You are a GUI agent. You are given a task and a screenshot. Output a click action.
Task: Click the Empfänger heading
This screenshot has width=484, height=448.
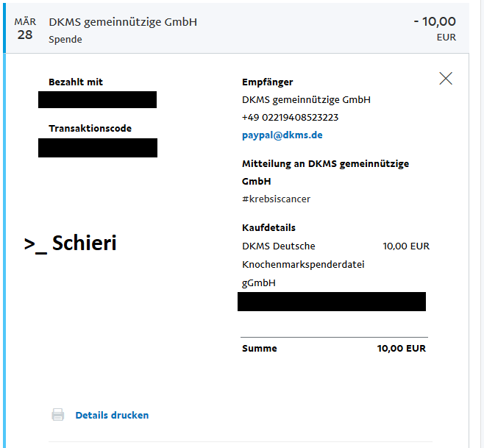point(267,82)
